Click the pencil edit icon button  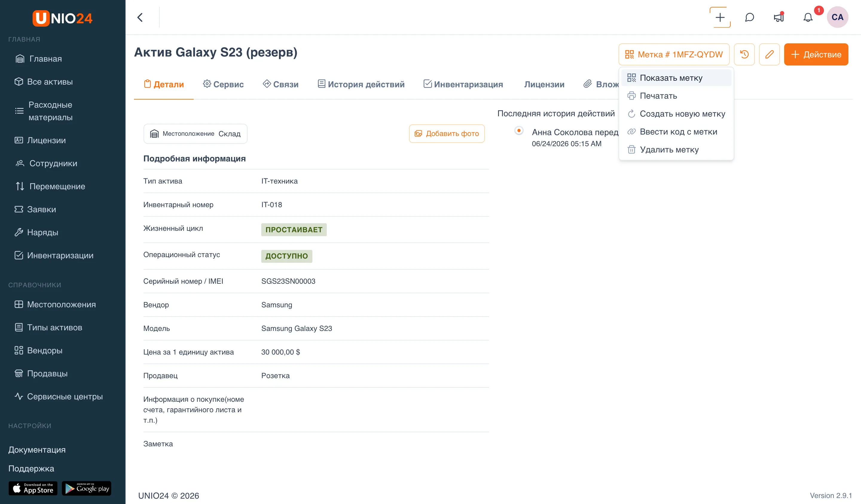[769, 54]
